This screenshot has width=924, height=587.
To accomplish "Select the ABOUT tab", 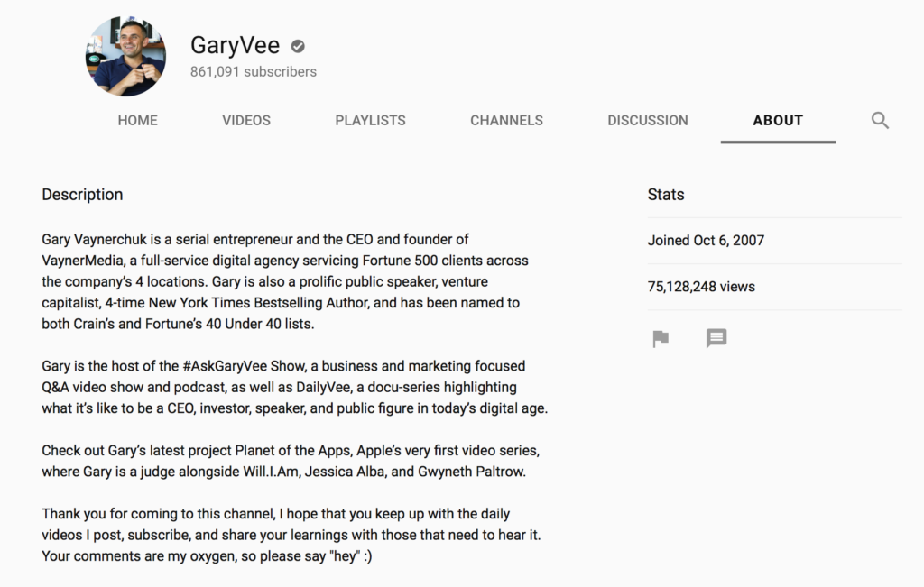I will pos(778,121).
